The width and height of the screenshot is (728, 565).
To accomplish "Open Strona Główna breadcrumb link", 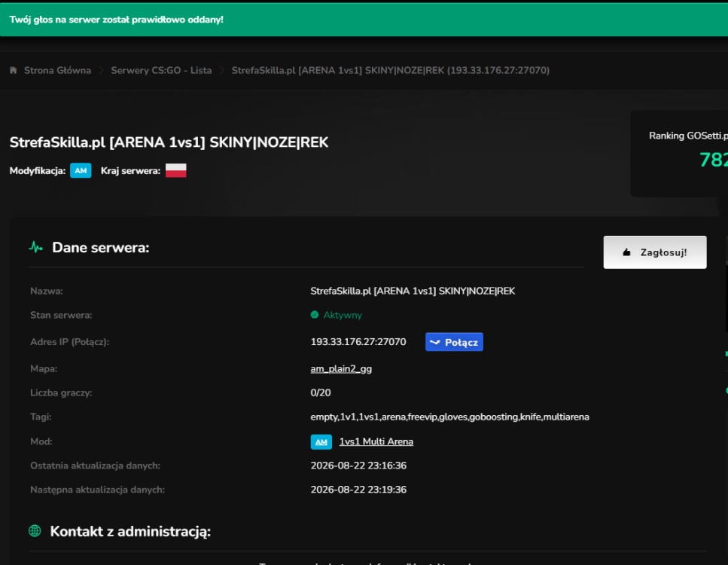I will point(57,70).
